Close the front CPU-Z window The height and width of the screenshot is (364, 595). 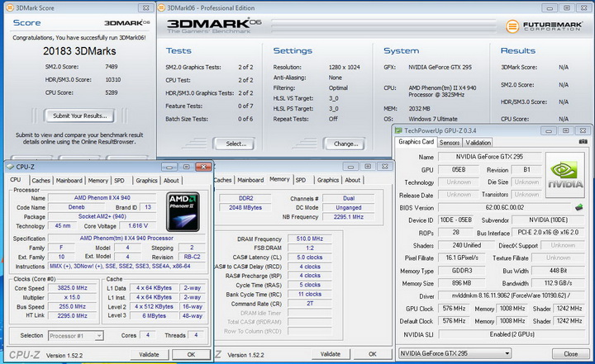click(203, 167)
